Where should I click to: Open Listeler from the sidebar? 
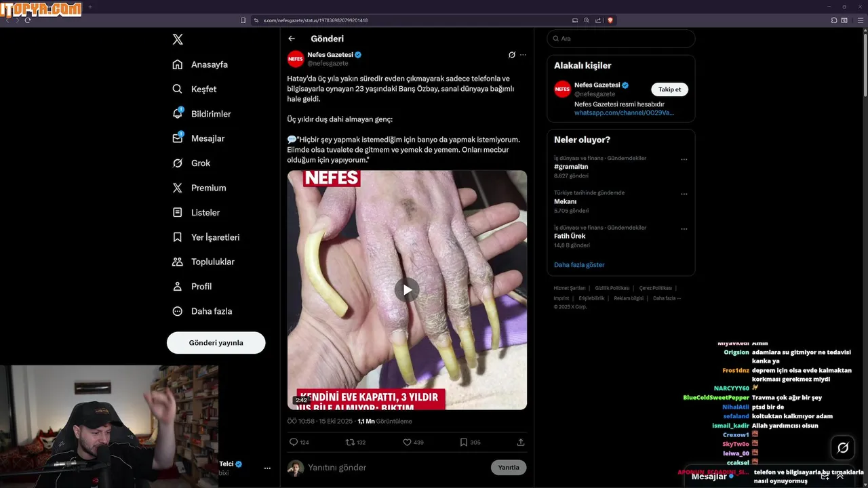197,212
